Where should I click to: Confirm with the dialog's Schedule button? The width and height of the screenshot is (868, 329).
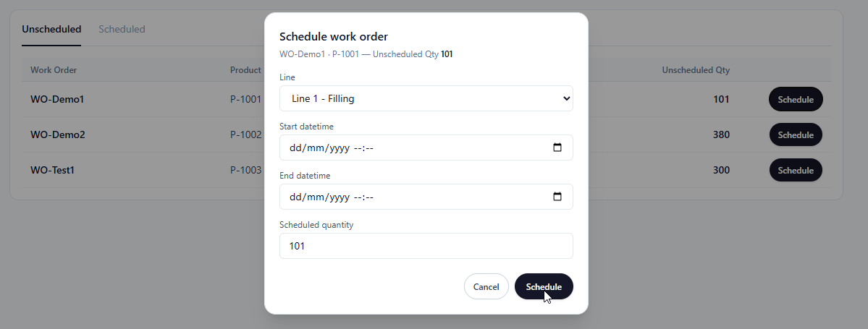[544, 286]
